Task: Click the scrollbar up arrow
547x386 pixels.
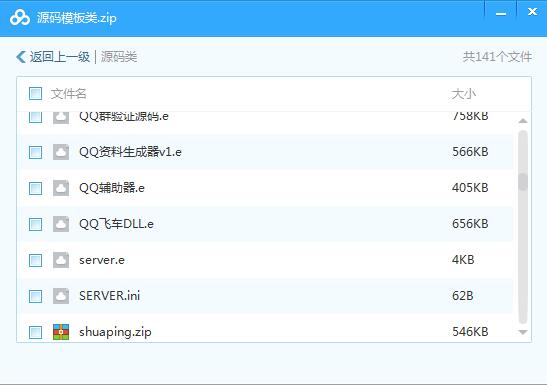Action: point(523,121)
